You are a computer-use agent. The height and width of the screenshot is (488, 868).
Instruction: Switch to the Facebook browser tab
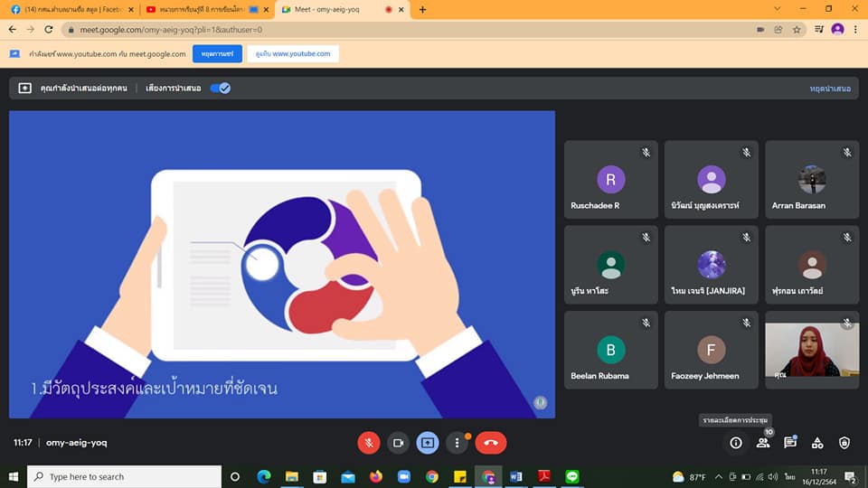coord(69,10)
